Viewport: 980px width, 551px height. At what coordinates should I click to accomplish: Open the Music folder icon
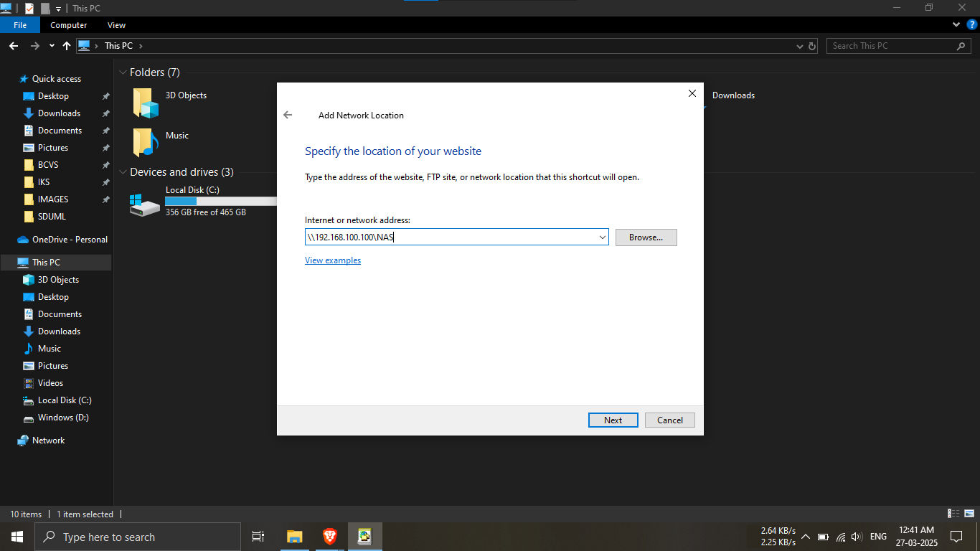pos(145,142)
